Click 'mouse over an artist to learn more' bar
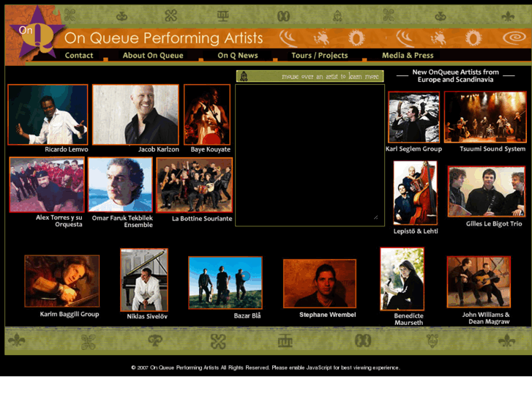 pos(310,76)
